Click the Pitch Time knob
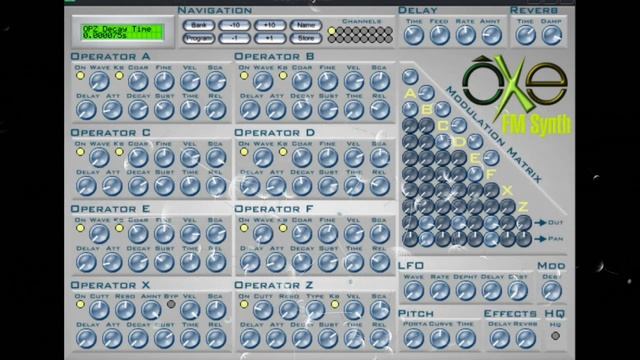Screen dimensions: 640x360 pyautogui.click(x=465, y=339)
